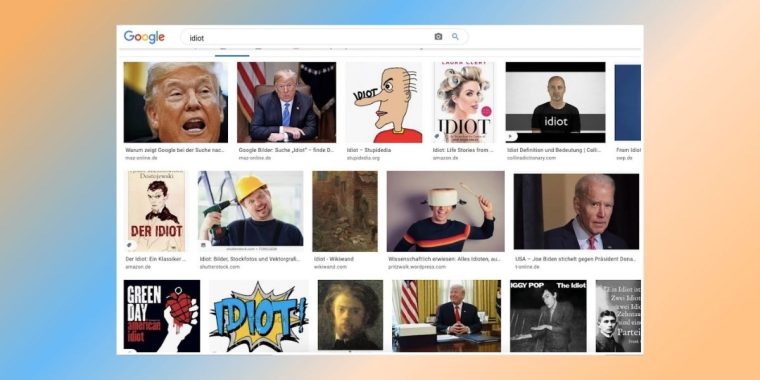The width and height of the screenshot is (760, 380).
Task: Click caption 'Google Bilder: Suche „Idiot“ – finde D...'
Action: click(286, 150)
